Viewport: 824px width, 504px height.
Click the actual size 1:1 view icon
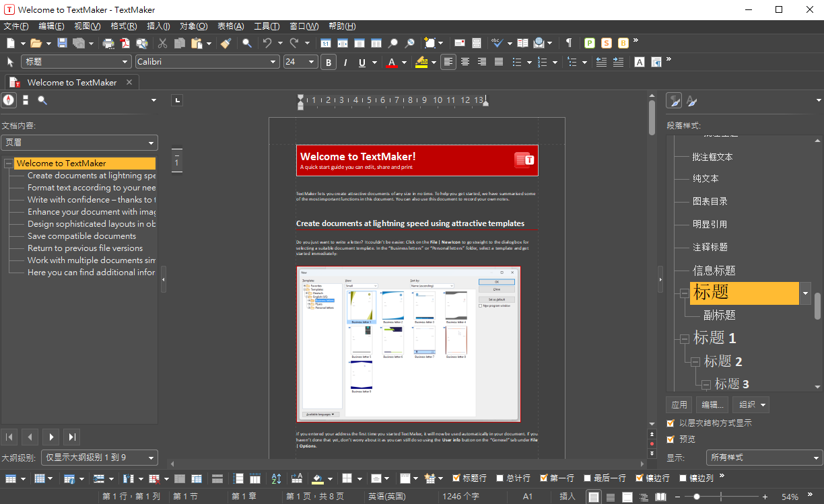click(326, 43)
